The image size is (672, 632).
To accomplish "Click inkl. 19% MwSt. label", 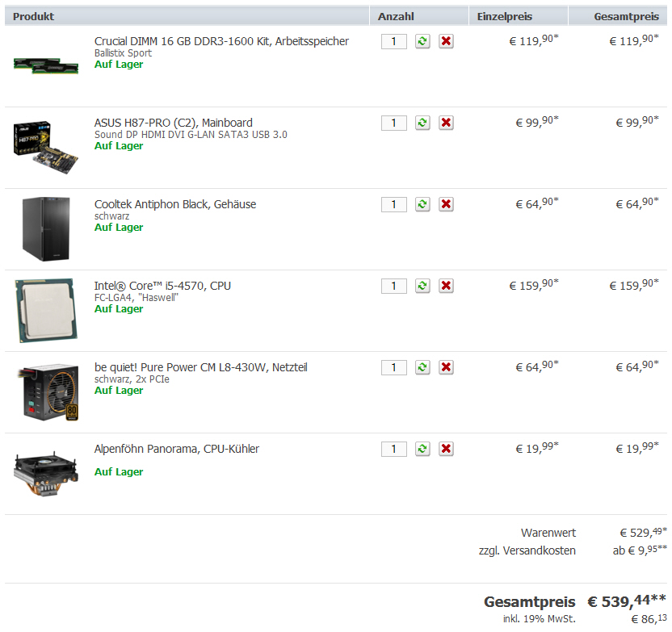I will click(540, 619).
